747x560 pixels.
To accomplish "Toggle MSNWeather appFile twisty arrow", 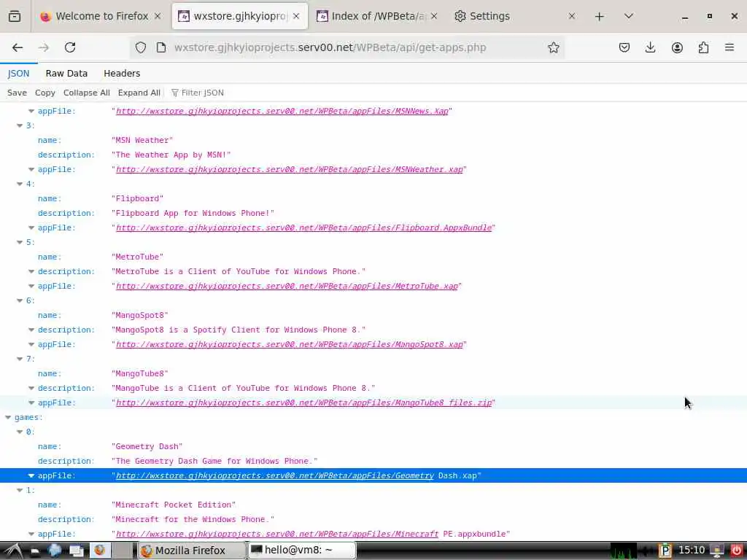I will [31, 169].
